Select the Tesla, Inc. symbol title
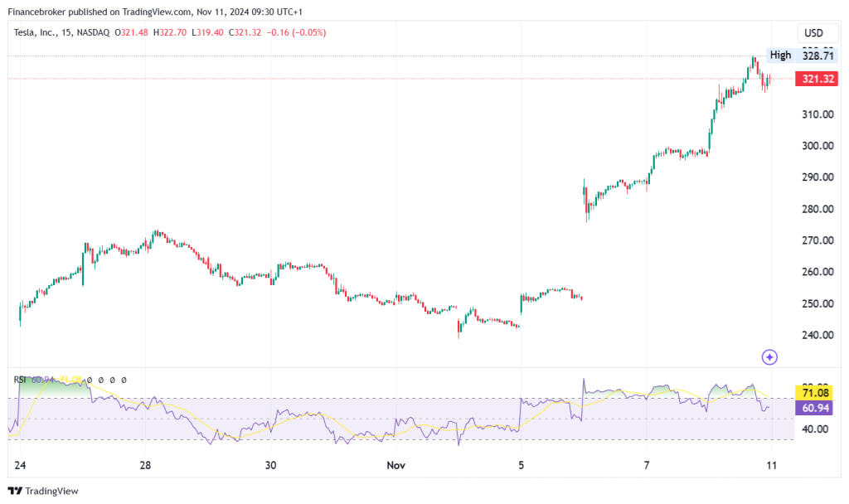The height and width of the screenshot is (504, 849). [34, 32]
